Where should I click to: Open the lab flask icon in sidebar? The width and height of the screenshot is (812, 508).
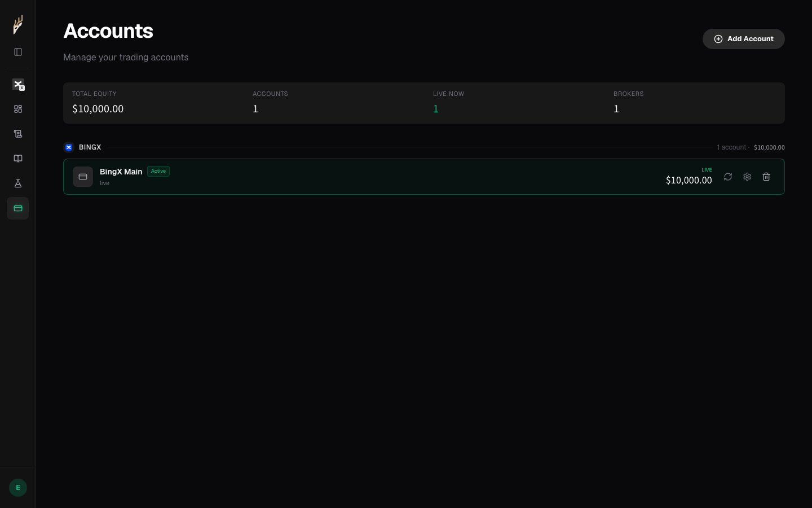click(18, 183)
